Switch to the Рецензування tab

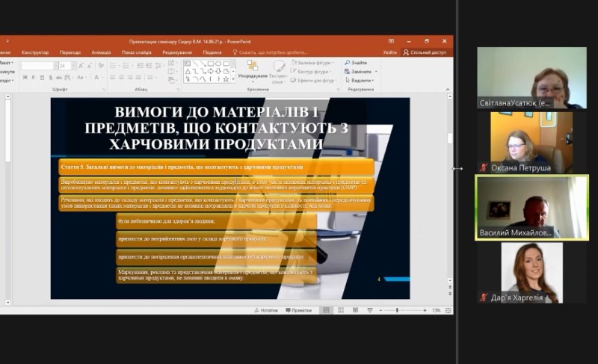(x=177, y=52)
